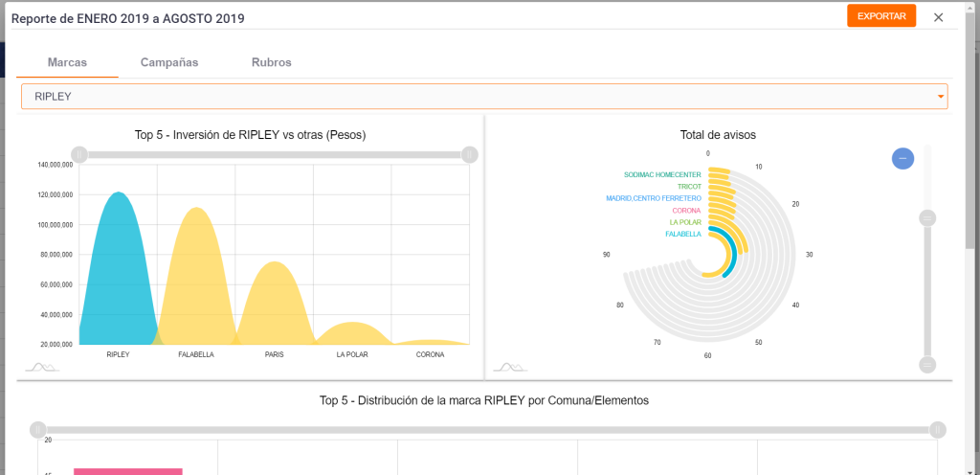Click the pink bar in distribution chart

pos(128,471)
